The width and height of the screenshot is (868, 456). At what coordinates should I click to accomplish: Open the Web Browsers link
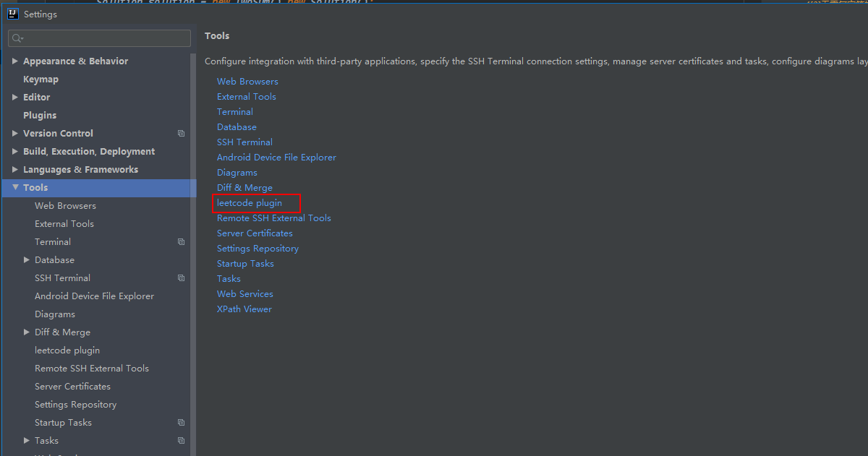pyautogui.click(x=247, y=82)
